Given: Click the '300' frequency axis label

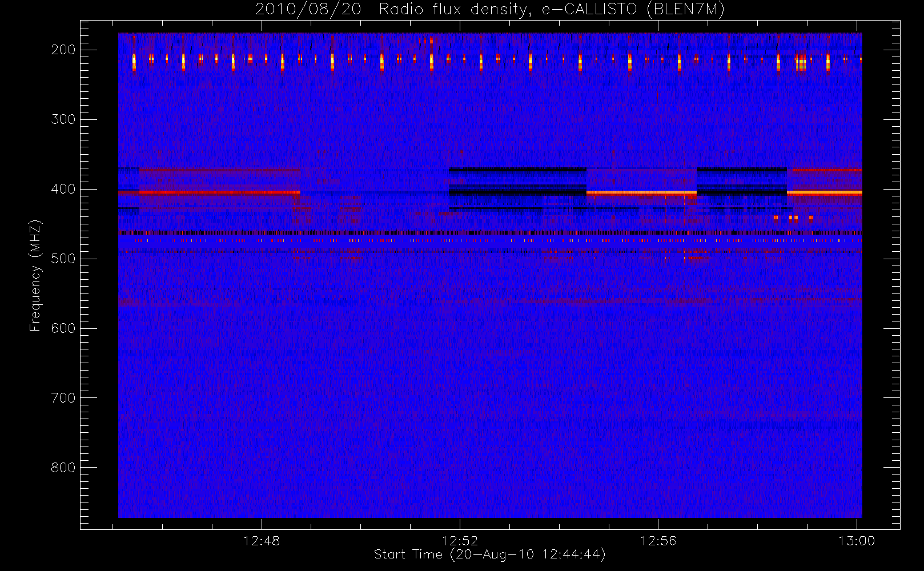Looking at the screenshot, I should pos(63,119).
